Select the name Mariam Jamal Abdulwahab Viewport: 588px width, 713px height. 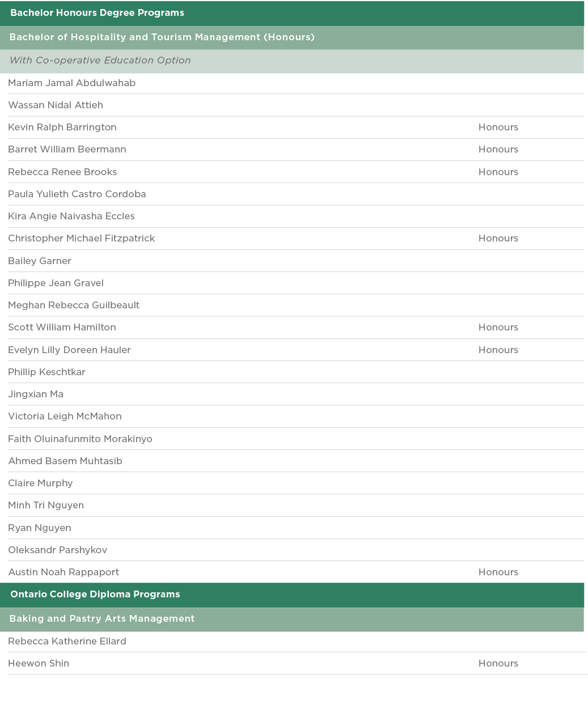(72, 83)
